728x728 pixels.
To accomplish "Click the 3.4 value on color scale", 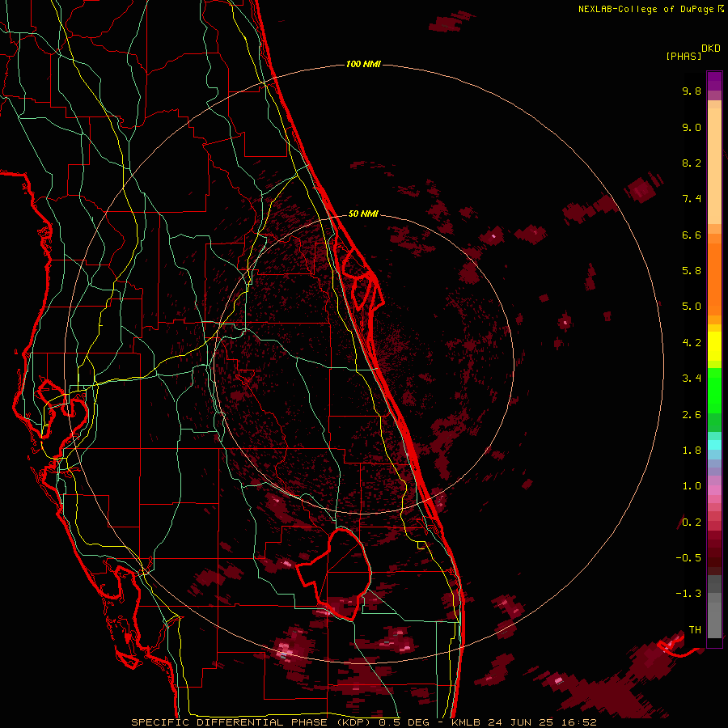I will [x=692, y=379].
